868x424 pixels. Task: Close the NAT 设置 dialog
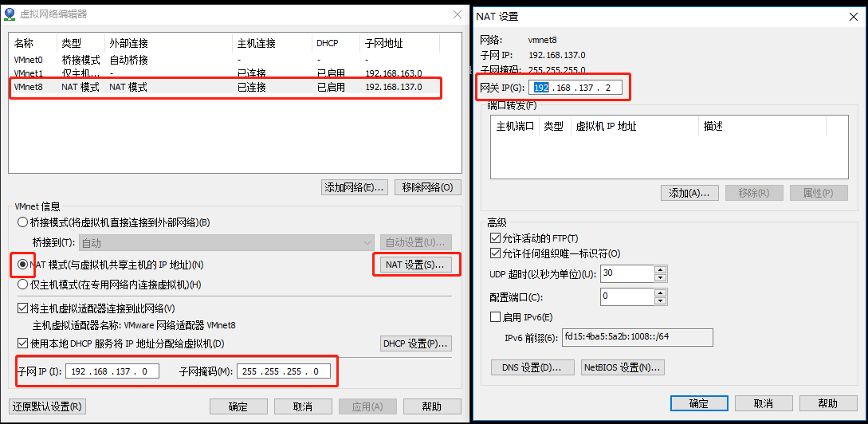854,17
